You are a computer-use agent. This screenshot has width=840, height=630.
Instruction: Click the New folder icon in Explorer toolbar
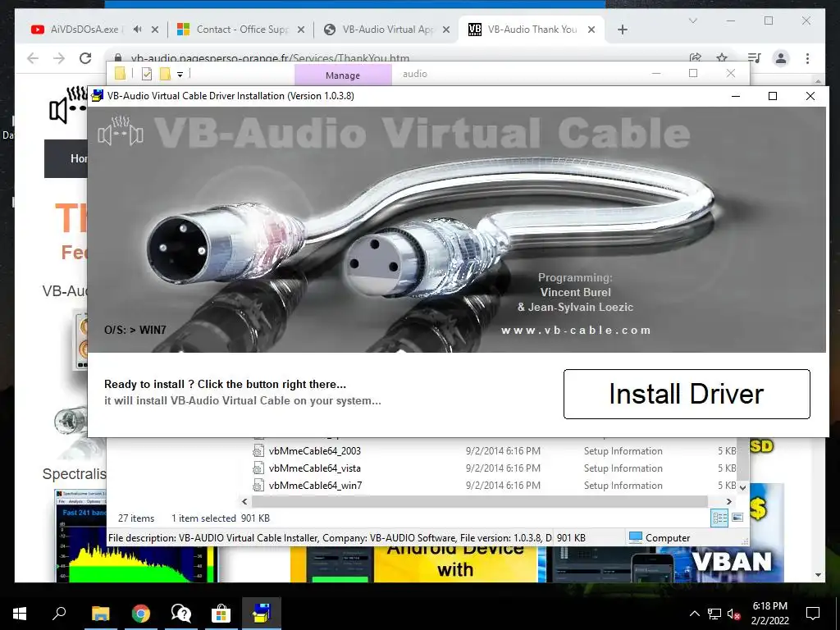coord(165,74)
